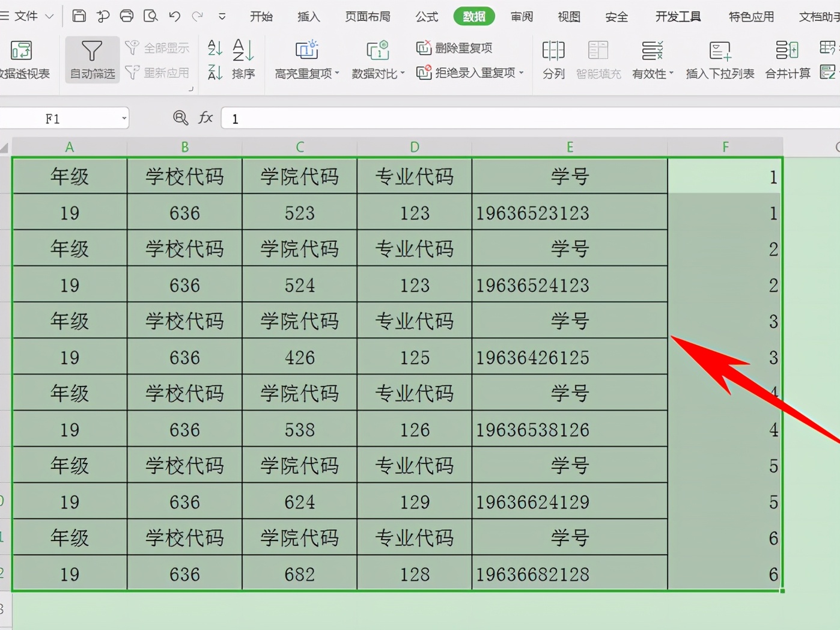The image size is (840, 630).
Task: Switch to the 开始 tab
Action: (x=261, y=17)
